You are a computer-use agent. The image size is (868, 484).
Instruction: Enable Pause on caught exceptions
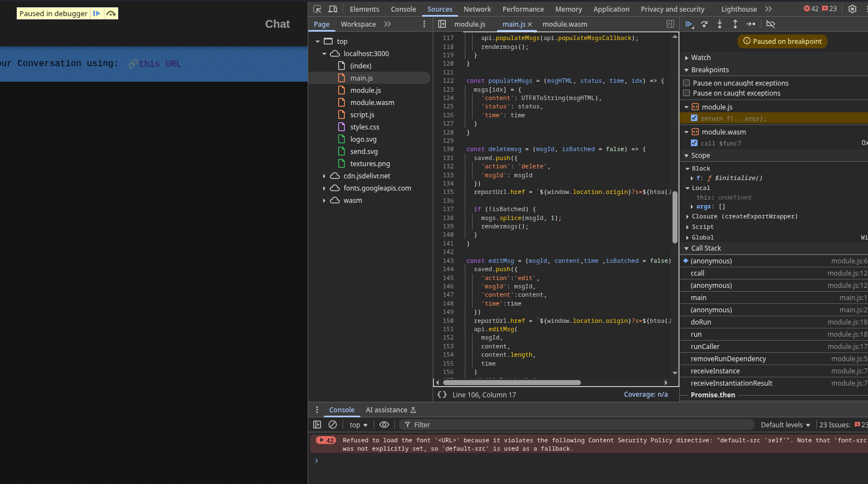[686, 93]
